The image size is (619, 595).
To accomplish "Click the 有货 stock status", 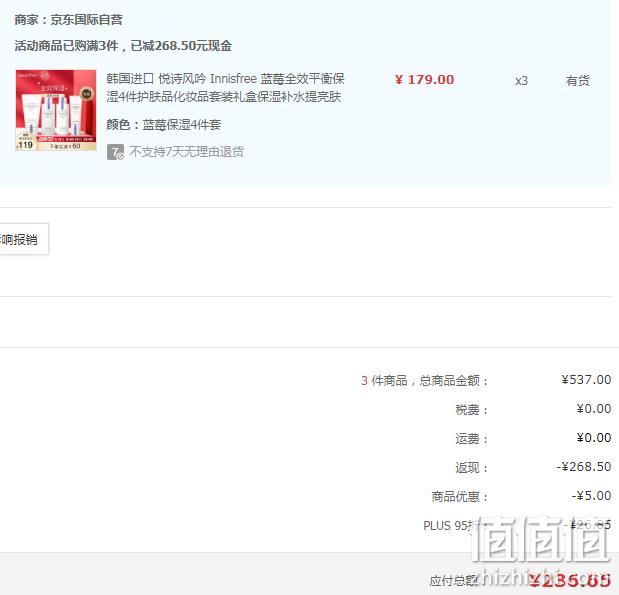I will coord(578,81).
